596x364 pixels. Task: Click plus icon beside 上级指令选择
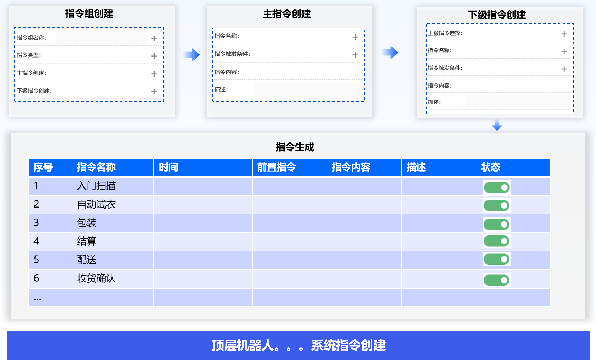(564, 34)
